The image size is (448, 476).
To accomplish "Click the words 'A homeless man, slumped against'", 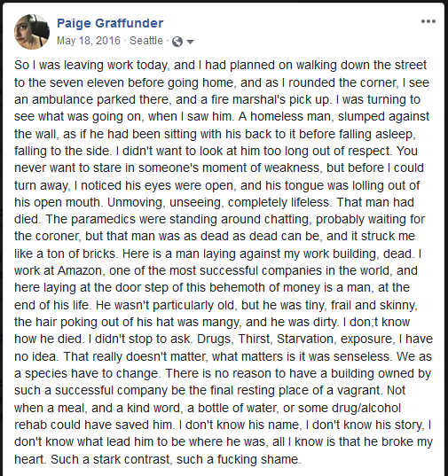I will click(334, 117).
